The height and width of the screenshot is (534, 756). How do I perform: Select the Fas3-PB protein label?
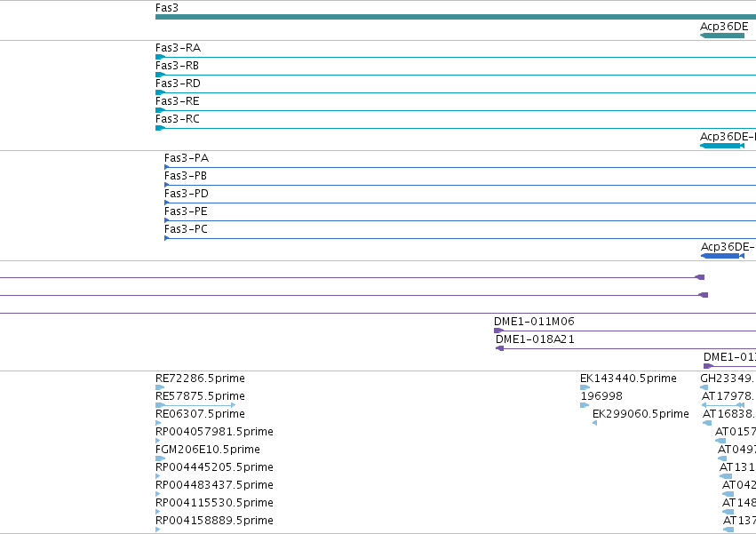pos(186,176)
